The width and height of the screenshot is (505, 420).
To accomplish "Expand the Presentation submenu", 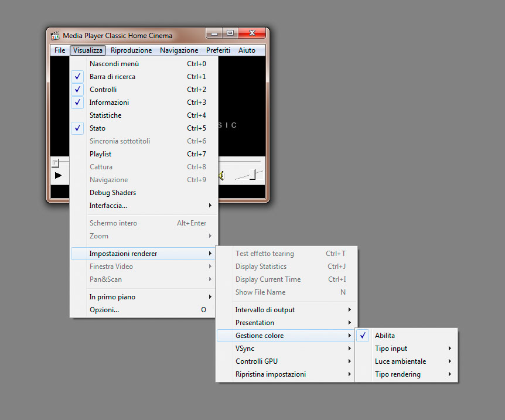I will click(x=286, y=323).
